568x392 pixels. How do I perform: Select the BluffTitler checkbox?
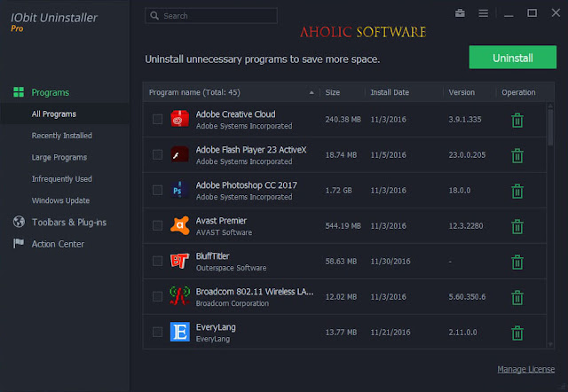coord(157,261)
